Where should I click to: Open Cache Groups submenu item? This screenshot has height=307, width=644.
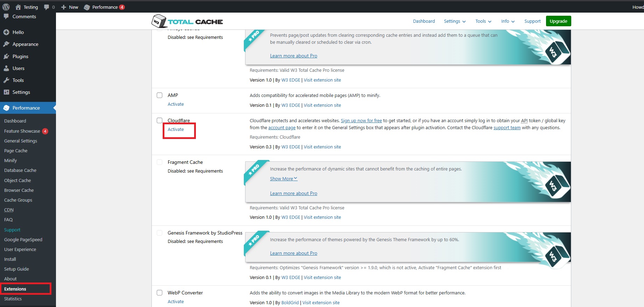pyautogui.click(x=18, y=200)
